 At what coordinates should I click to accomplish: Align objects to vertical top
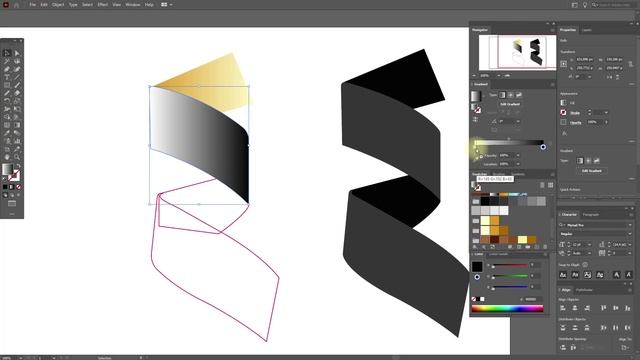coord(604,308)
